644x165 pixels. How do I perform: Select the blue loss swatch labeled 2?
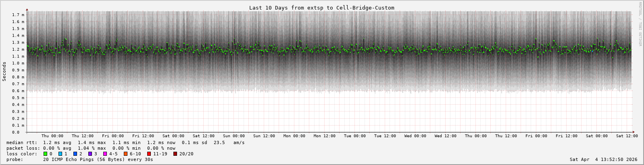[x=75, y=154]
